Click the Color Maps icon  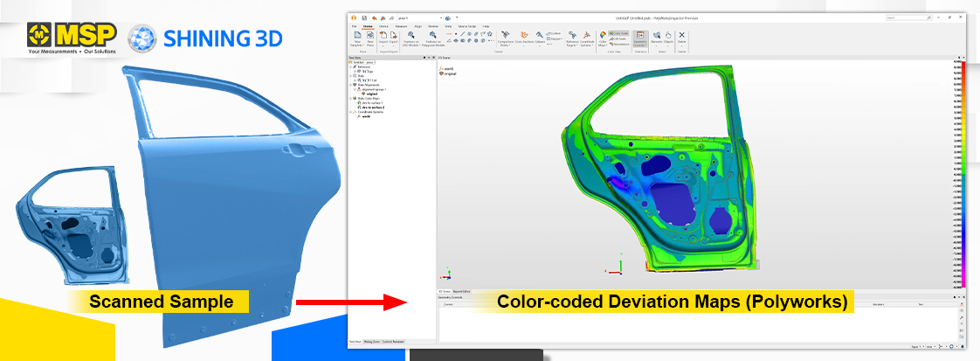[603, 38]
